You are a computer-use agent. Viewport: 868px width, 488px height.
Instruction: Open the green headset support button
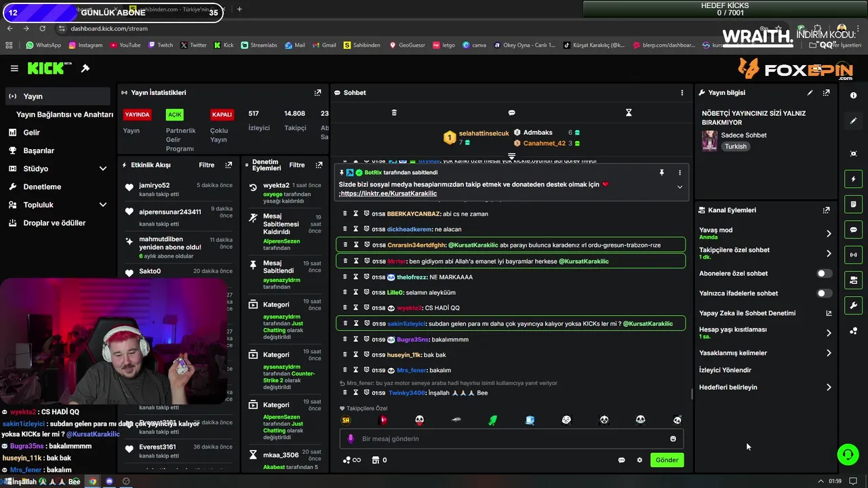pyautogui.click(x=848, y=454)
